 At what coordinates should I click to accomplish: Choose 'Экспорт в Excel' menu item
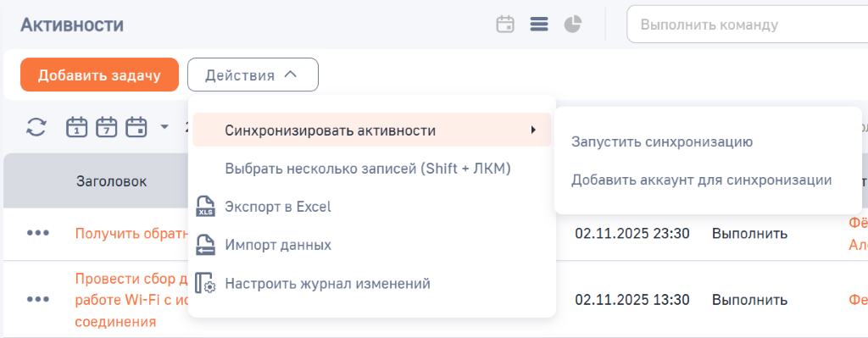278,207
